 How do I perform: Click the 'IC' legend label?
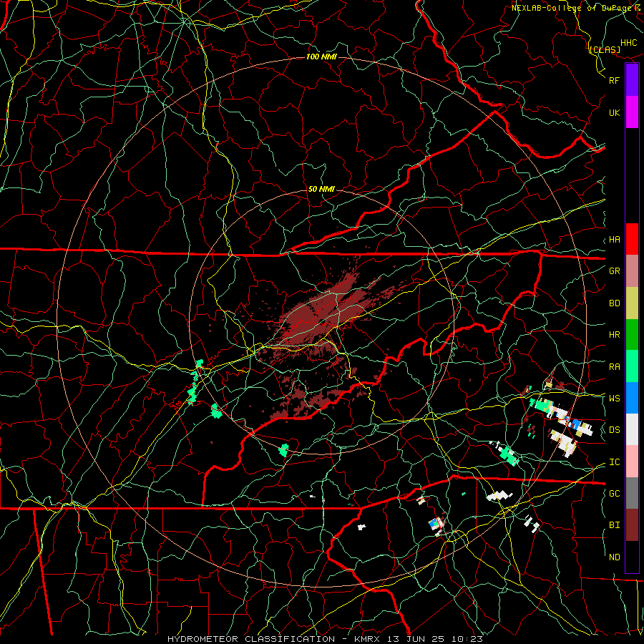[614, 462]
